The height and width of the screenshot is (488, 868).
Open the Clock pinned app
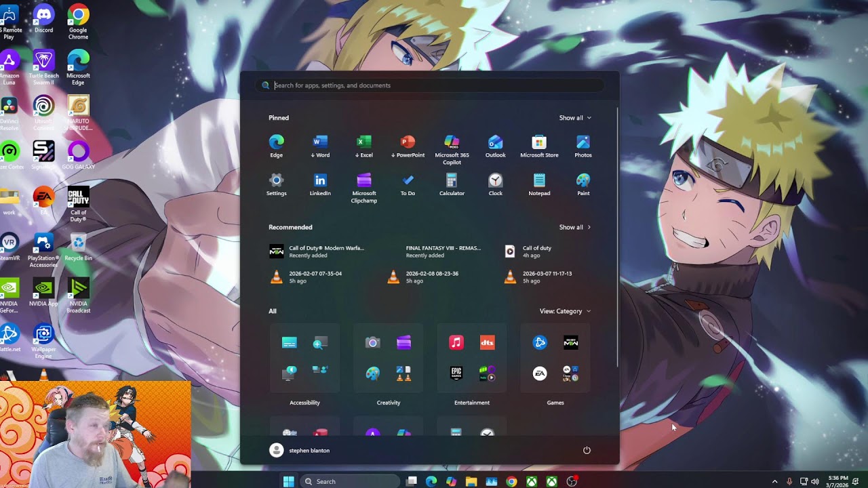click(496, 184)
